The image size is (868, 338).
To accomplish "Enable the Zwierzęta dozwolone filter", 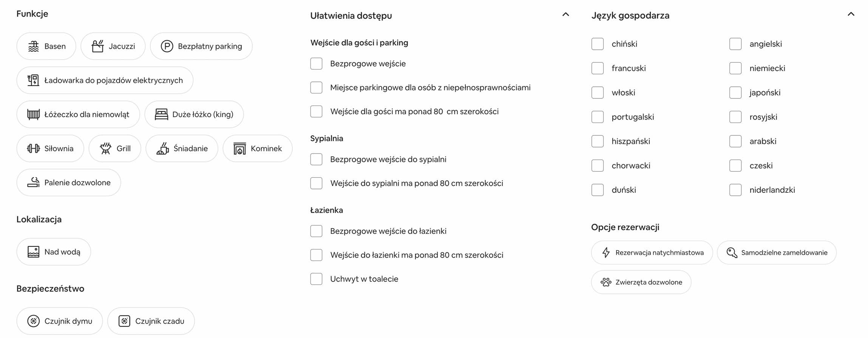I will click(641, 282).
